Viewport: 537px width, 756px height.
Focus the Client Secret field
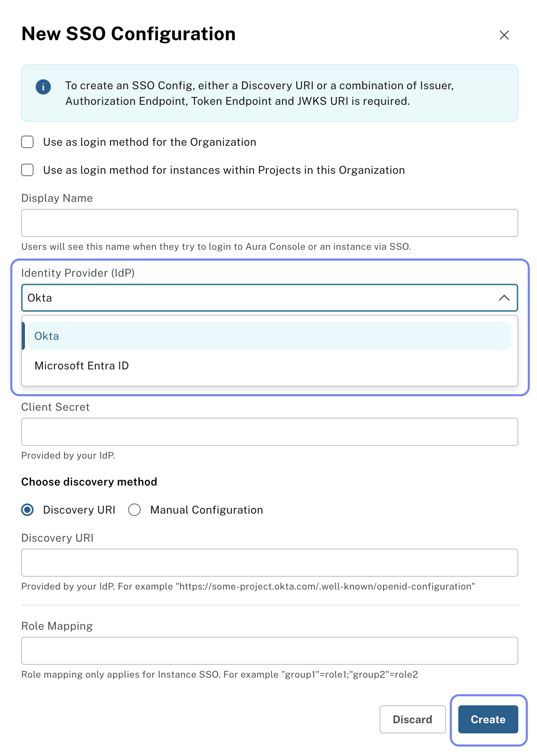(269, 431)
